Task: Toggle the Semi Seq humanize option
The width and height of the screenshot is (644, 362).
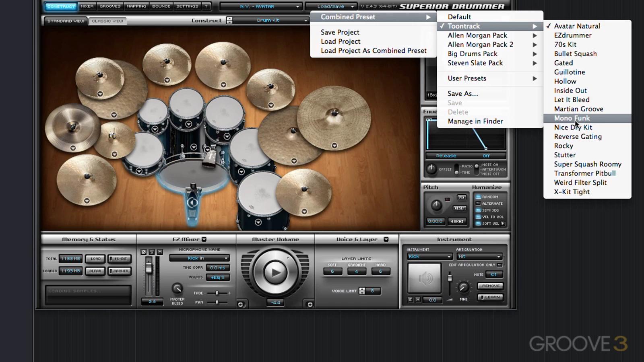Action: click(479, 210)
